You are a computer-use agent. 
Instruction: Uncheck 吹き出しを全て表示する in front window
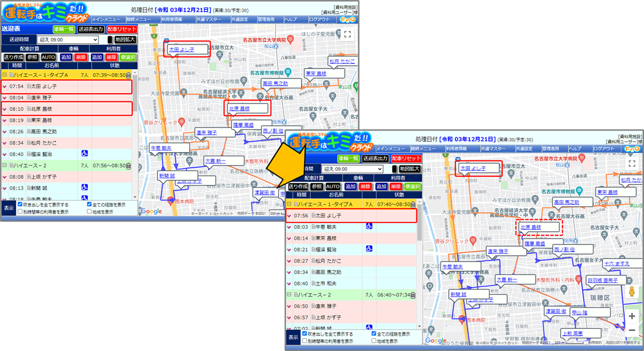[305, 334]
